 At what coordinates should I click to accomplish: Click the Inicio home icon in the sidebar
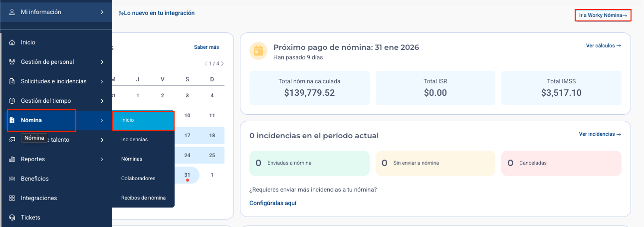pyautogui.click(x=12, y=42)
